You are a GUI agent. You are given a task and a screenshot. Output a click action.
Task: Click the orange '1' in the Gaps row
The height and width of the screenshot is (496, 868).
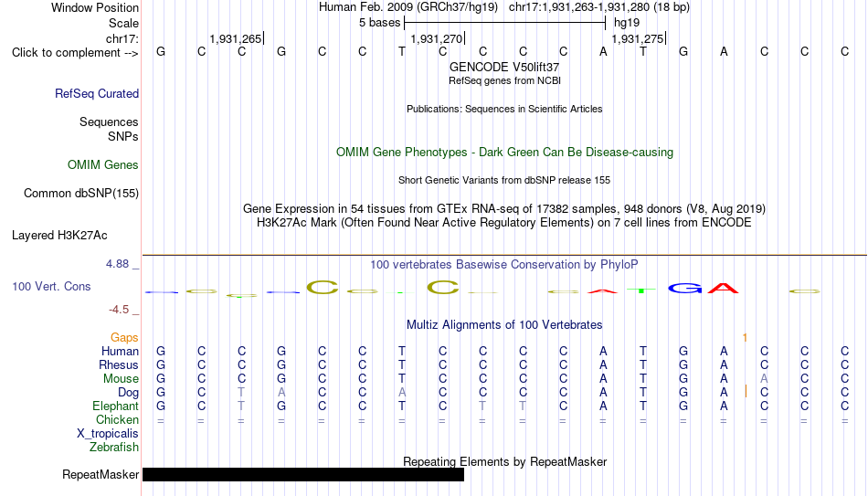[x=745, y=338]
